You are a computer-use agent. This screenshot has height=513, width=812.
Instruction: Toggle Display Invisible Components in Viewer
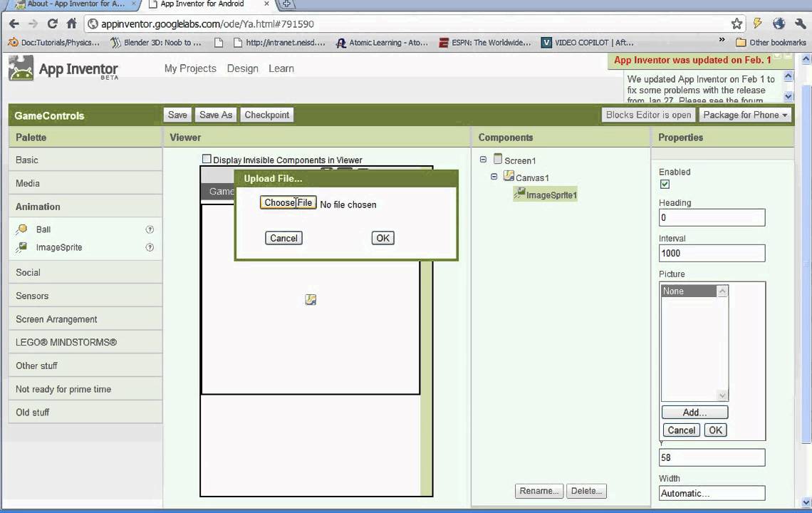coord(207,159)
